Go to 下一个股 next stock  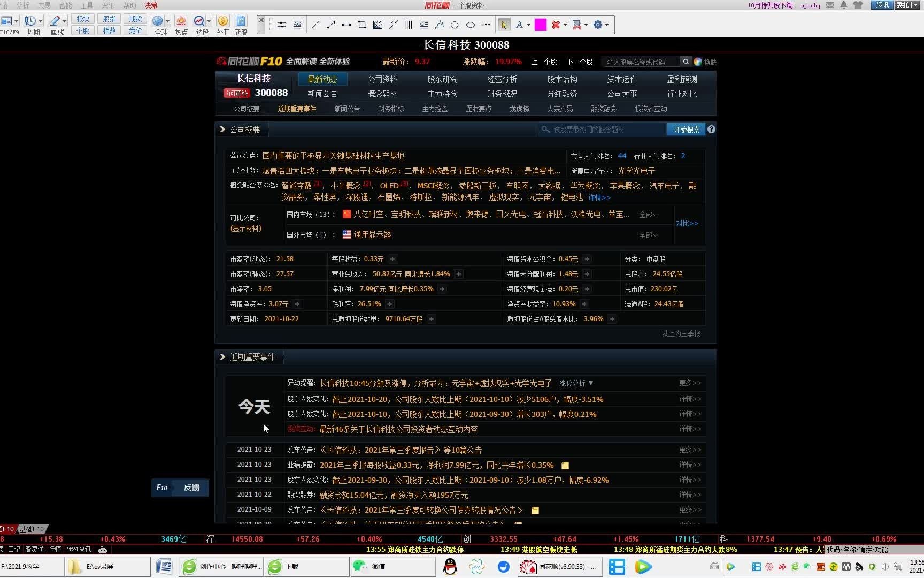coord(580,62)
